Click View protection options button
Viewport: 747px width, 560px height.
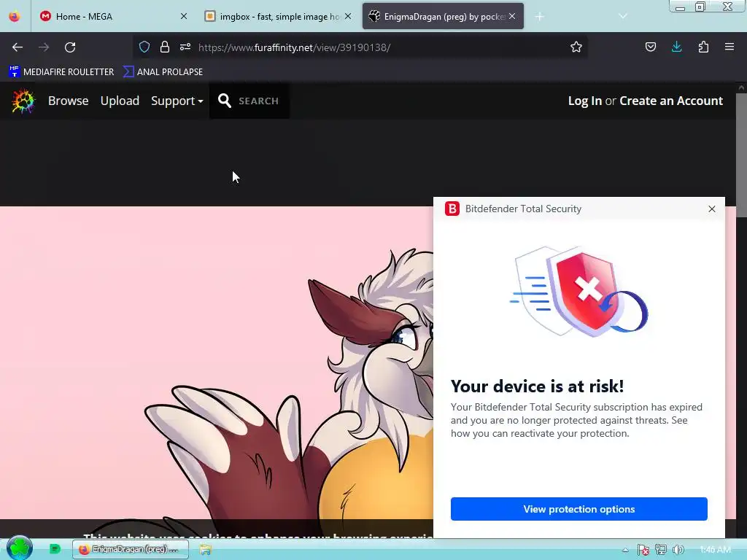pos(578,509)
